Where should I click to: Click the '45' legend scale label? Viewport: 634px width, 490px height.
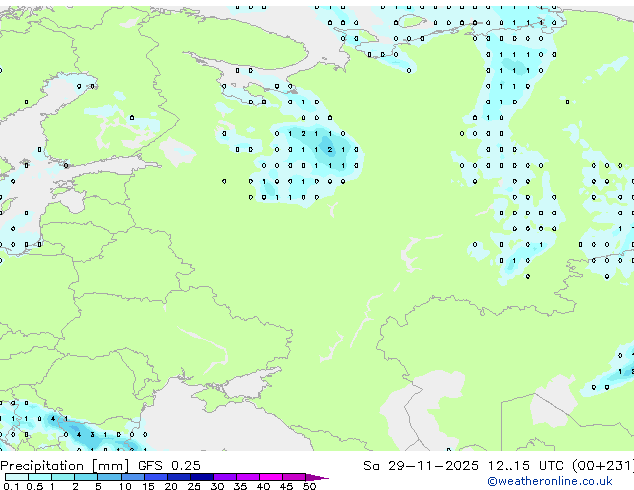(x=286, y=486)
